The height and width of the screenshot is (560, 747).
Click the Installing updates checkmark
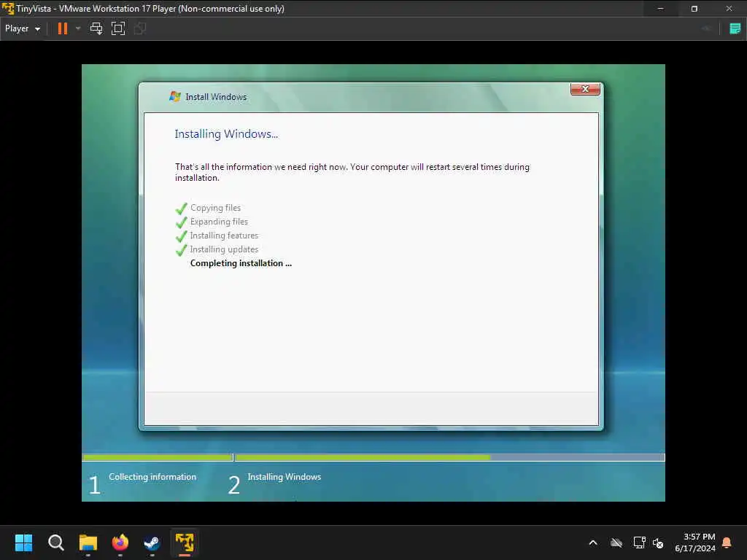click(x=181, y=250)
